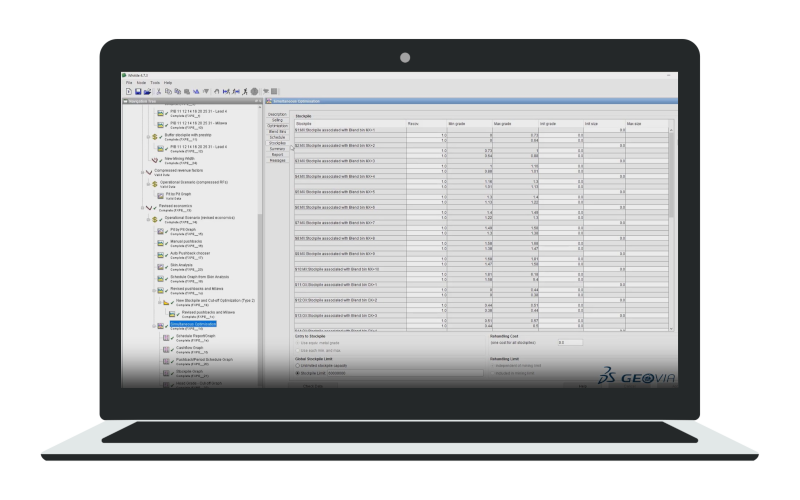Click the Cut scissors toolbar icon

pos(159,91)
